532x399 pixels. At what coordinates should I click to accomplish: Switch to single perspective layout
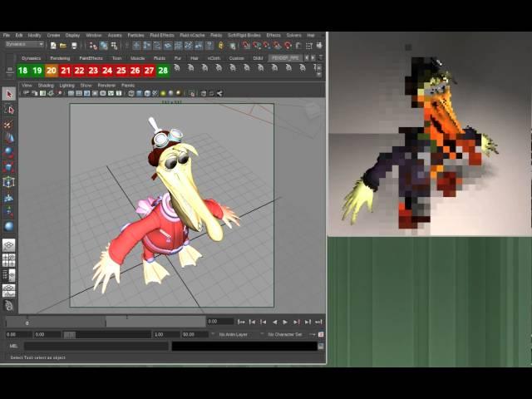click(x=9, y=245)
